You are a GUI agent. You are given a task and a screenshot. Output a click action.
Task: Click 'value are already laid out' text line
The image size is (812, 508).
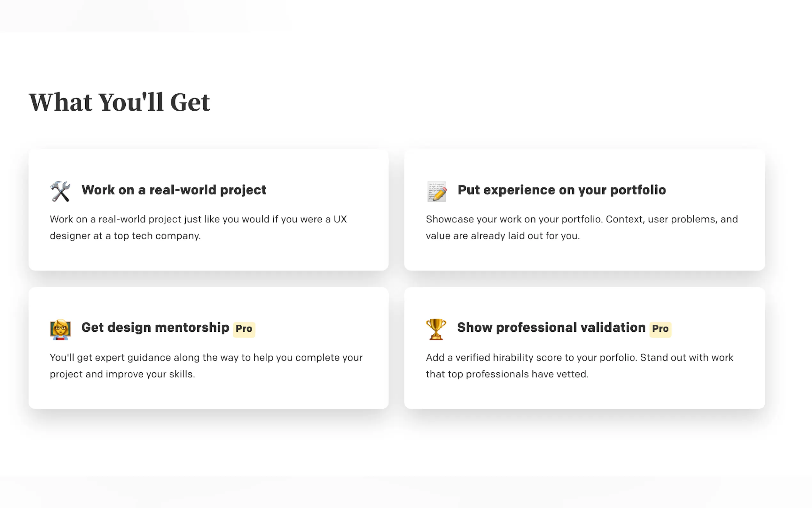(503, 236)
